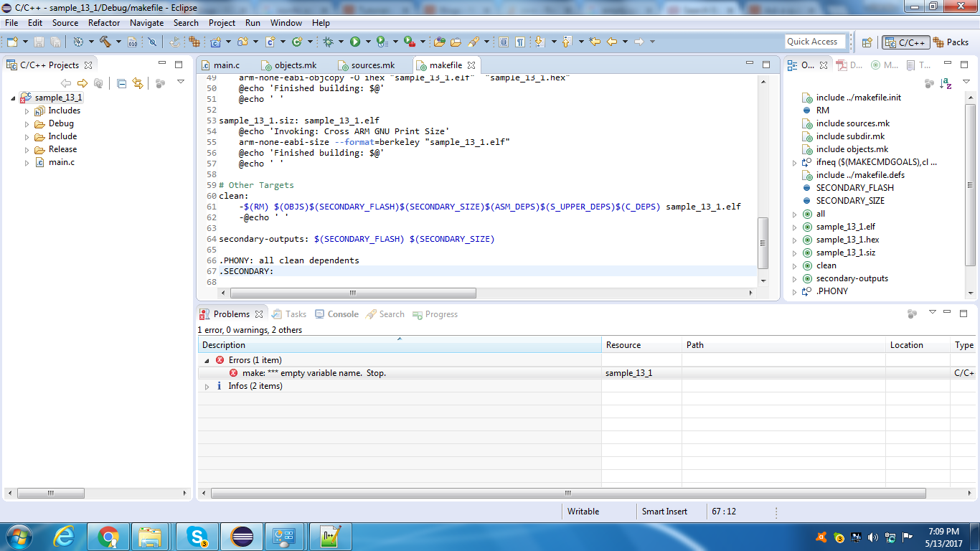Click the editor vertical scrollbar thumb
The image size is (980, 551).
(763, 243)
